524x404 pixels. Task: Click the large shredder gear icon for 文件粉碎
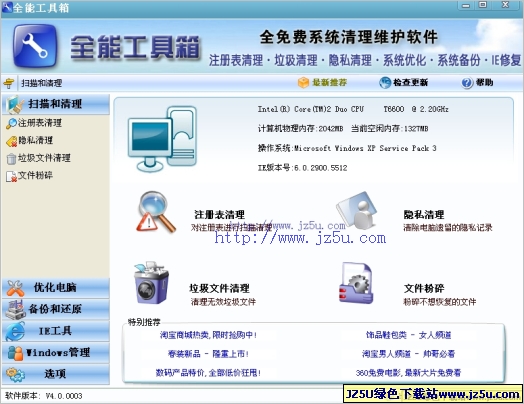[356, 283]
